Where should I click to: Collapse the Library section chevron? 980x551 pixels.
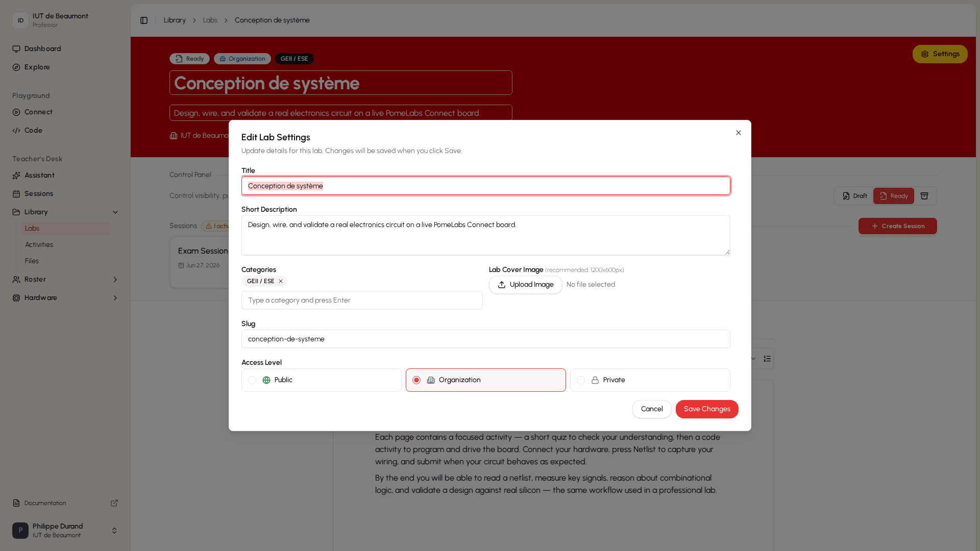tap(115, 212)
